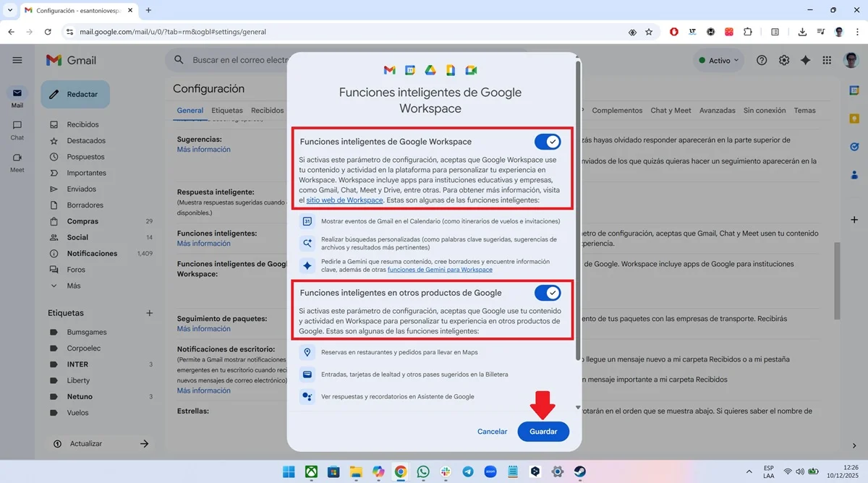Open the Compras category
This screenshot has width=868, height=483.
[x=82, y=221]
